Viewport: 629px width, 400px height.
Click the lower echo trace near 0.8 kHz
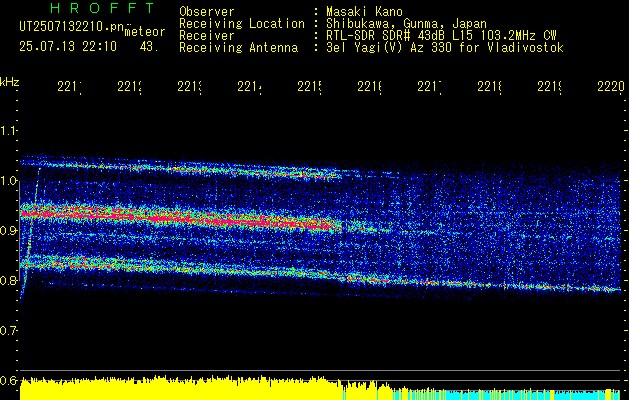pyautogui.click(x=321, y=275)
